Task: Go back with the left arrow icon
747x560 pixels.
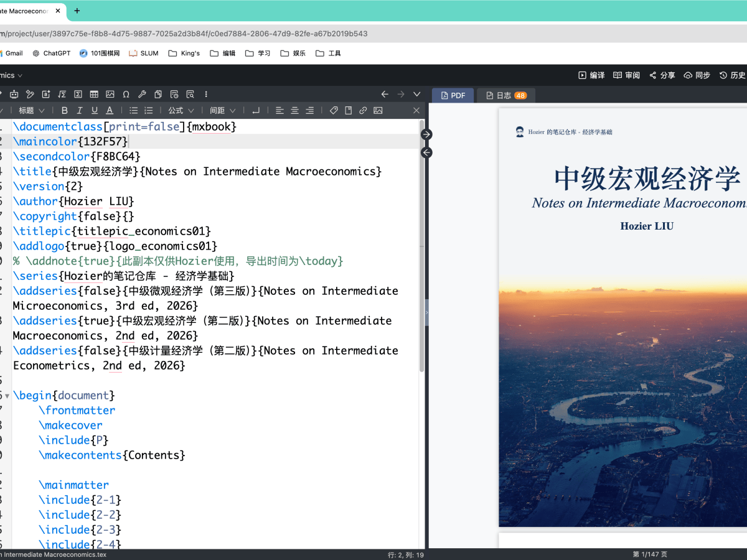Action: 385,95
